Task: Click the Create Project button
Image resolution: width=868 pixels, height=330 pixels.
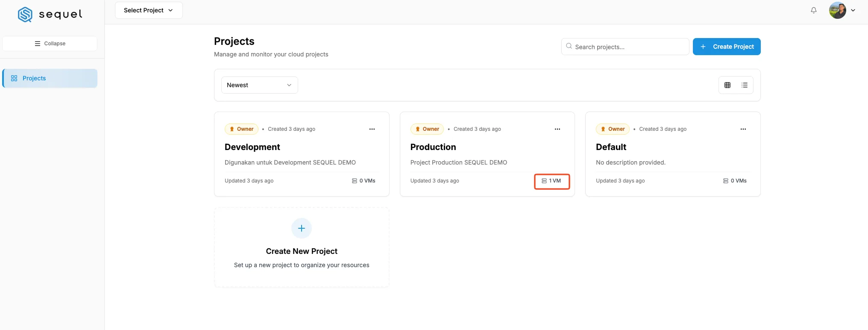Action: pos(727,47)
